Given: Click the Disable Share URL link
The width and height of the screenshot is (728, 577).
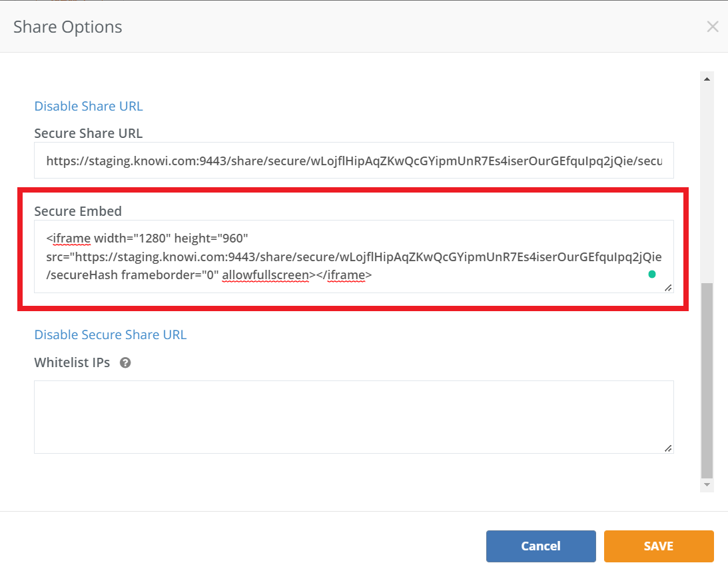Looking at the screenshot, I should point(89,106).
